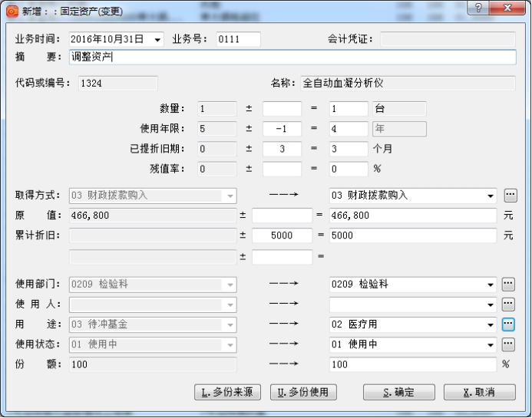Open ellipsis browse button for 使用人

(508, 304)
